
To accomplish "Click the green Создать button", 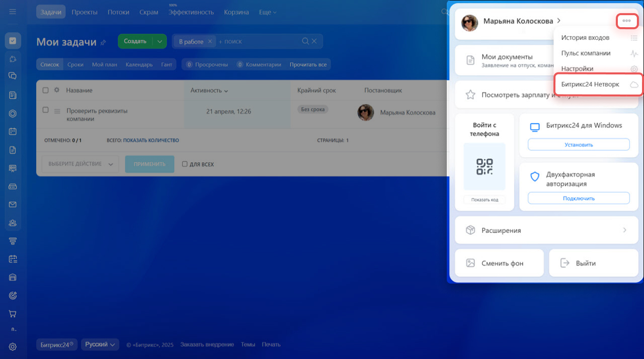I will [x=135, y=41].
